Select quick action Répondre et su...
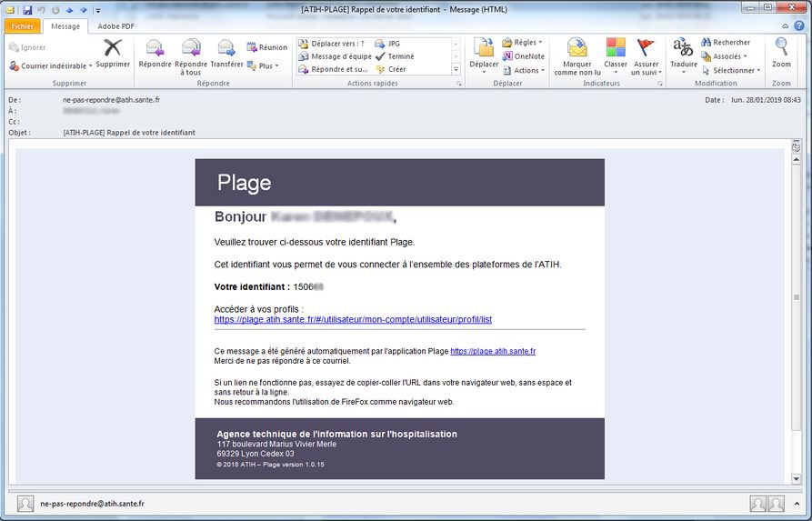Viewport: 812px width, 521px height. tap(334, 69)
